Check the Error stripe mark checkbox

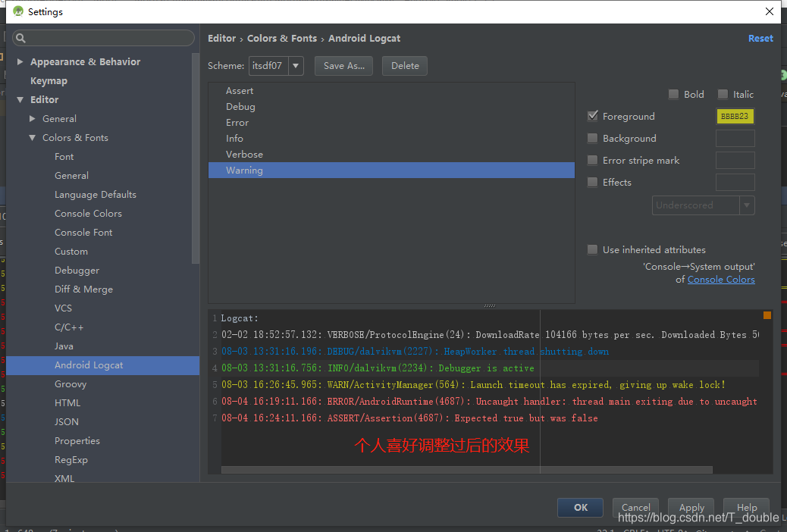pos(593,160)
